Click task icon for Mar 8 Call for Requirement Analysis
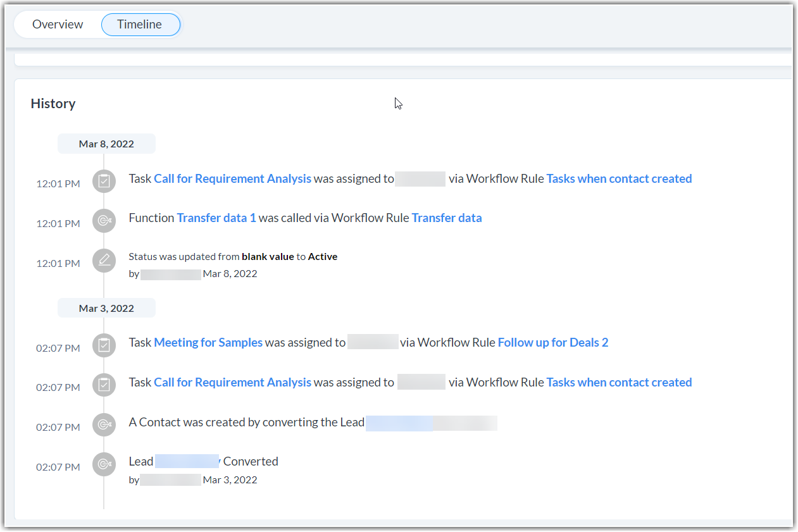The width and height of the screenshot is (798, 532). (104, 182)
